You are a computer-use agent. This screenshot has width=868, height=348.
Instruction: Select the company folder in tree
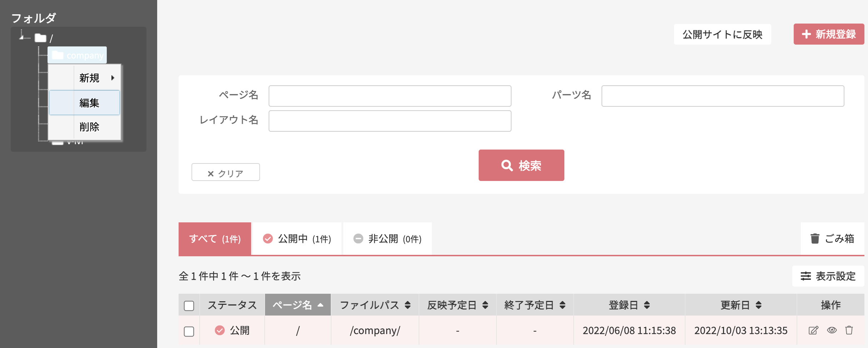coord(78,55)
